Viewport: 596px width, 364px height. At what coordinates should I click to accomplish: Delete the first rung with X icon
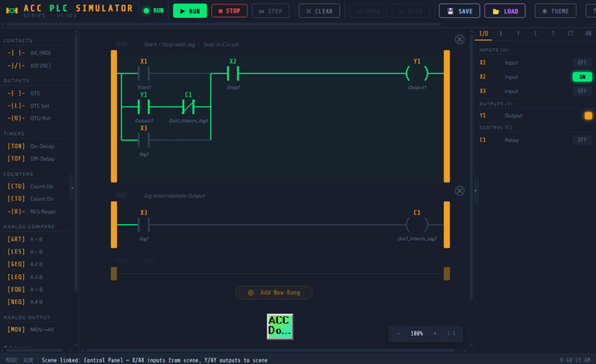tap(460, 39)
